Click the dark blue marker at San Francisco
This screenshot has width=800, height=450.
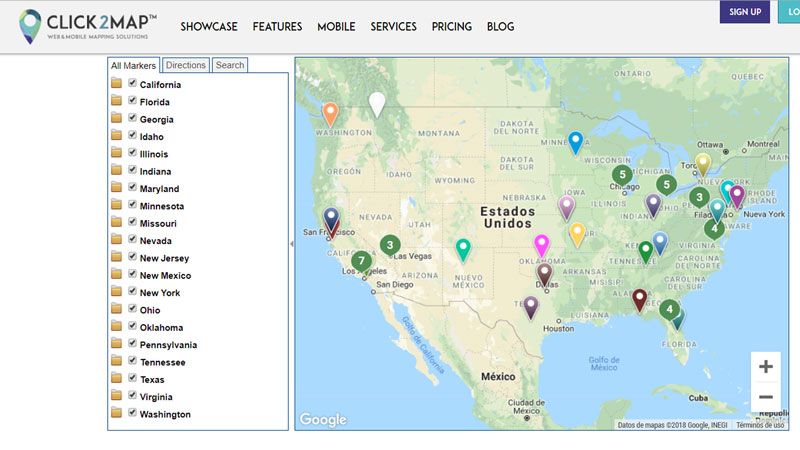point(331,218)
